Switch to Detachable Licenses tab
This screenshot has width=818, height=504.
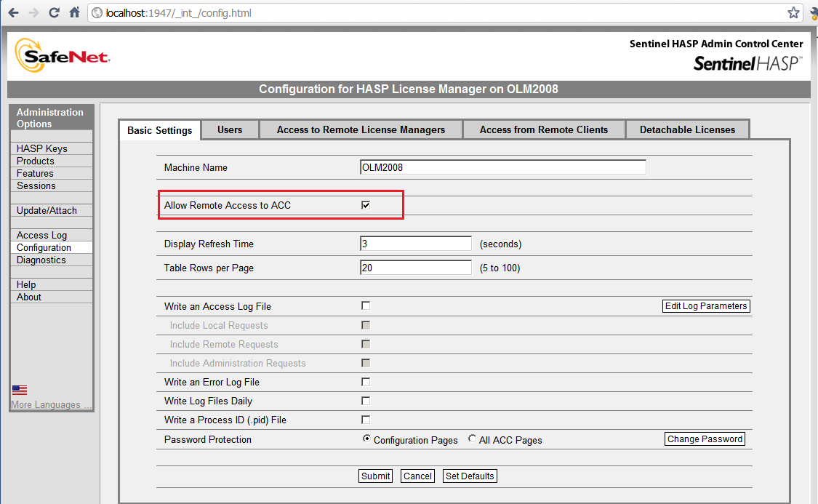[x=688, y=129]
